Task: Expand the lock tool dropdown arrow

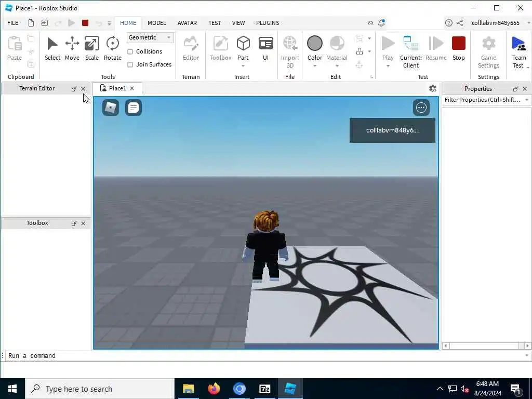Action: pos(369,51)
